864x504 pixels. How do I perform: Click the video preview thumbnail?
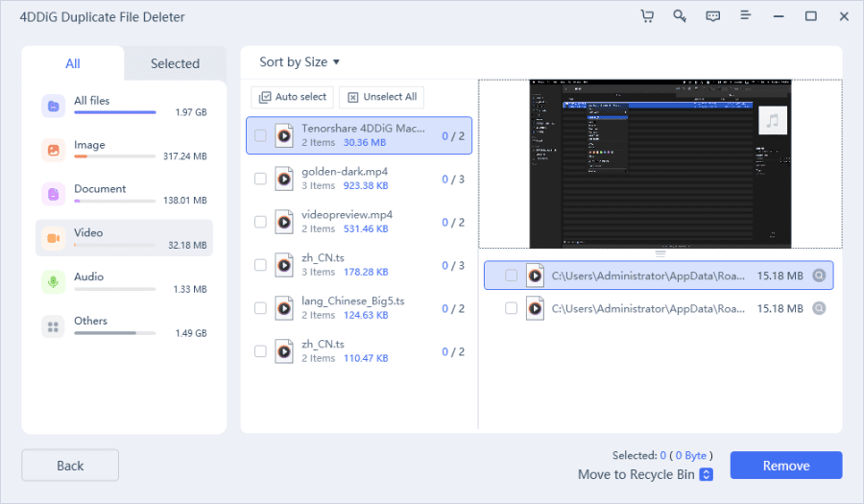click(660, 164)
